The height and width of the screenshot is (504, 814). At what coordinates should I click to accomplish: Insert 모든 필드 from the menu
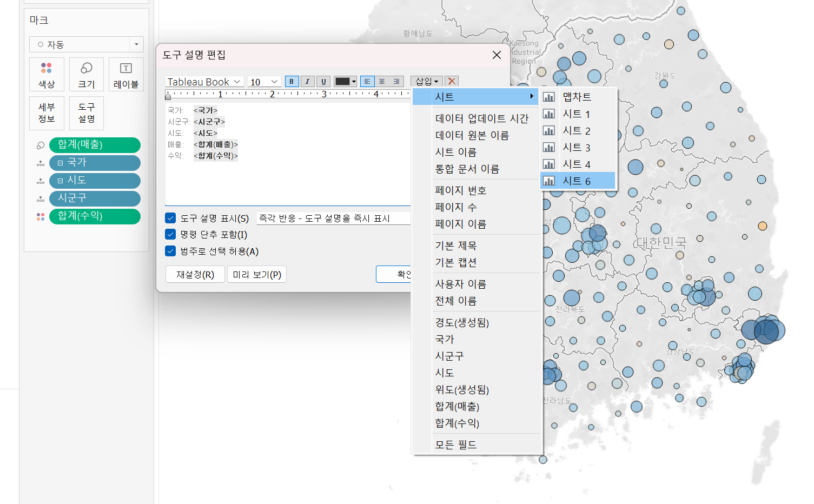456,445
